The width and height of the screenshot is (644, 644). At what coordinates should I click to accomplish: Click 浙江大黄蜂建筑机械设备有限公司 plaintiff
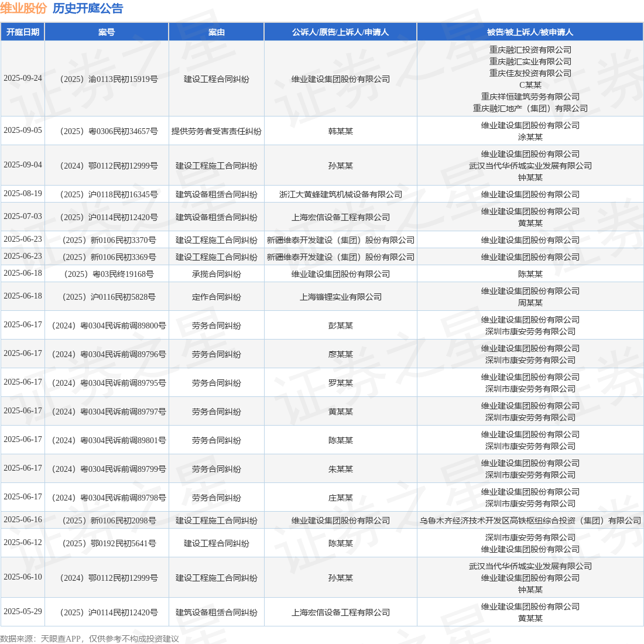point(341,195)
